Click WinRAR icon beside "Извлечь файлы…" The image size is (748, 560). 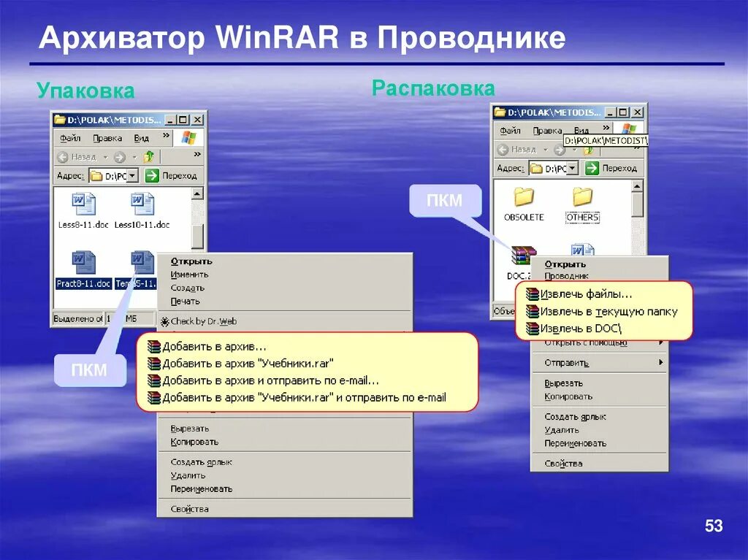532,294
